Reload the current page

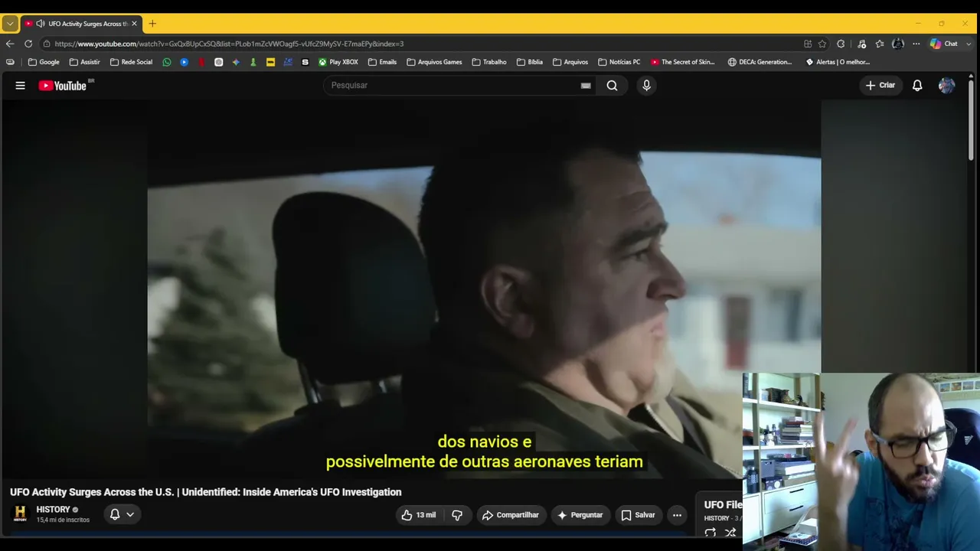[28, 44]
